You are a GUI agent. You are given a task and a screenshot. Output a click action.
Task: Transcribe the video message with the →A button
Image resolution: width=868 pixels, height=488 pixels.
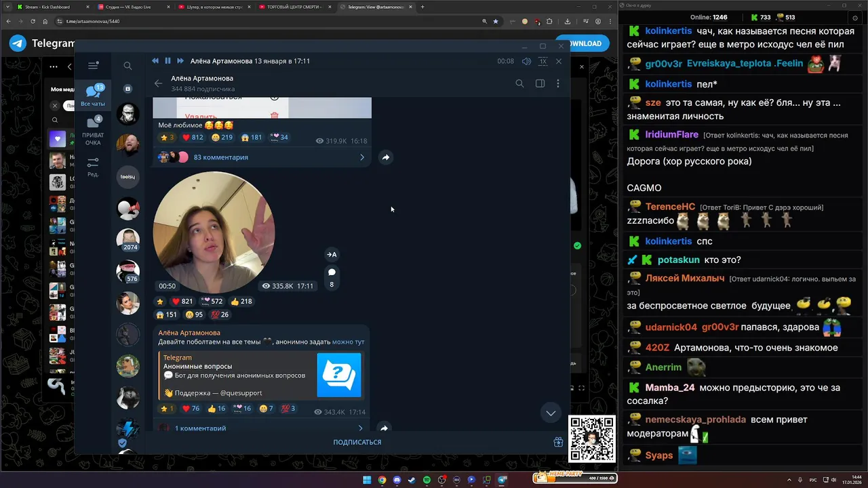click(332, 255)
